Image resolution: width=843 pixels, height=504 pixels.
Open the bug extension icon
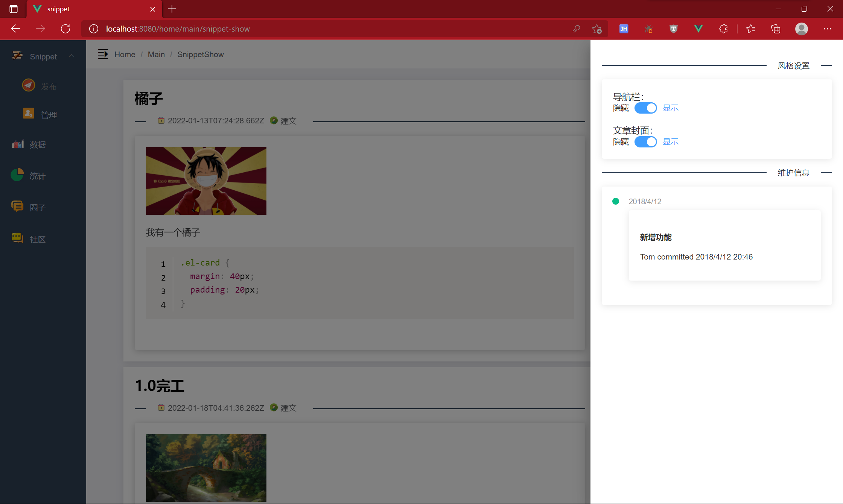(648, 29)
